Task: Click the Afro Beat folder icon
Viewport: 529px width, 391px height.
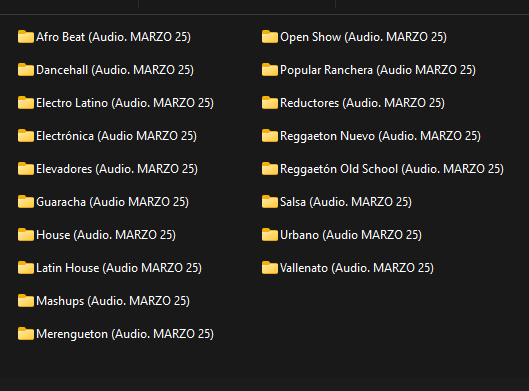Action: coord(26,37)
